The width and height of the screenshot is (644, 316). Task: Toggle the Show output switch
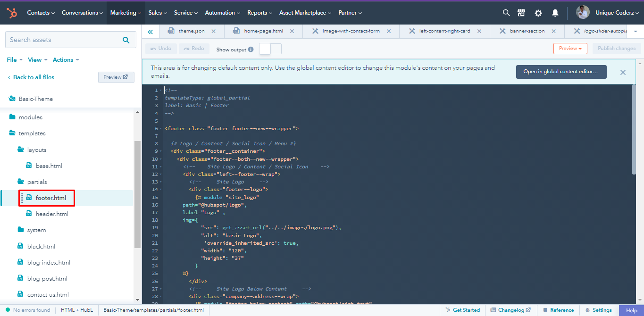click(x=270, y=49)
